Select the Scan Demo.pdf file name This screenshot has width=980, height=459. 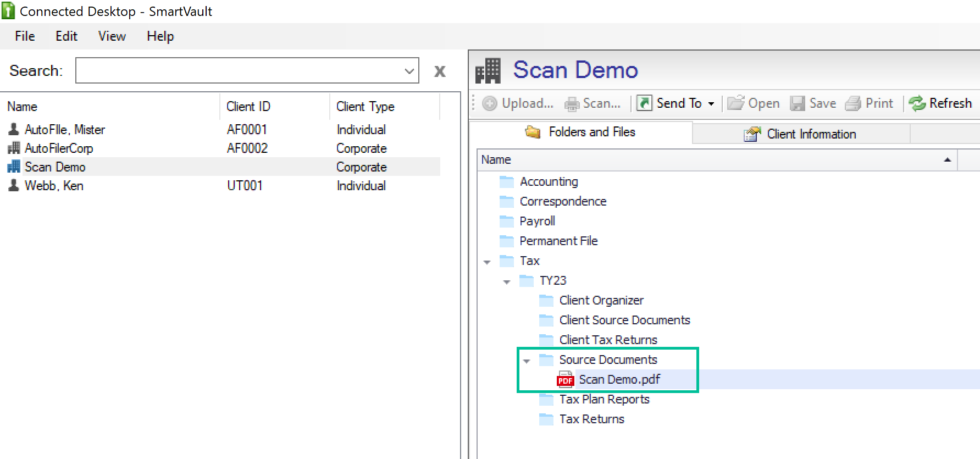619,380
